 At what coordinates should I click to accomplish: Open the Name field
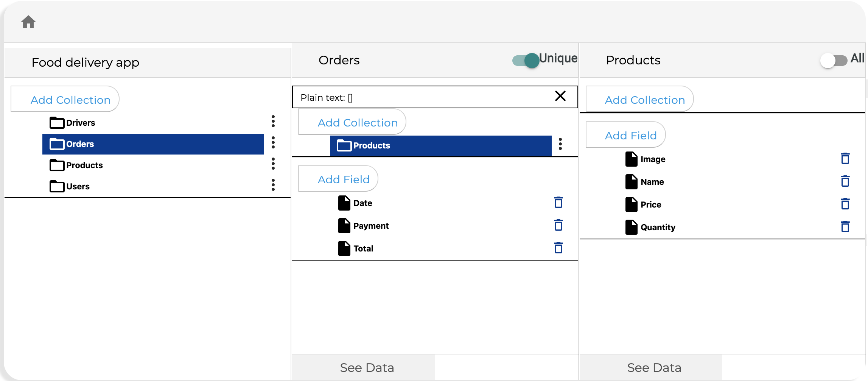tap(644, 182)
